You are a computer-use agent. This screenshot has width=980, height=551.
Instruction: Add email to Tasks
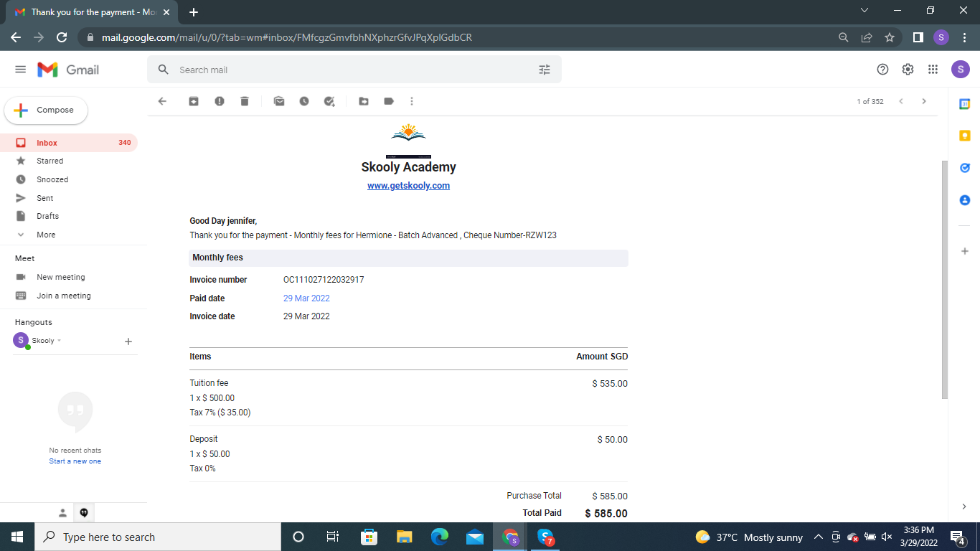point(329,101)
